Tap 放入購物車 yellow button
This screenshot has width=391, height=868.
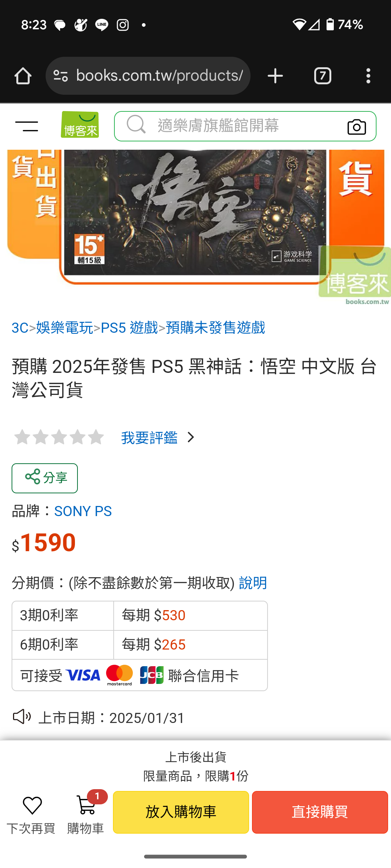click(181, 812)
